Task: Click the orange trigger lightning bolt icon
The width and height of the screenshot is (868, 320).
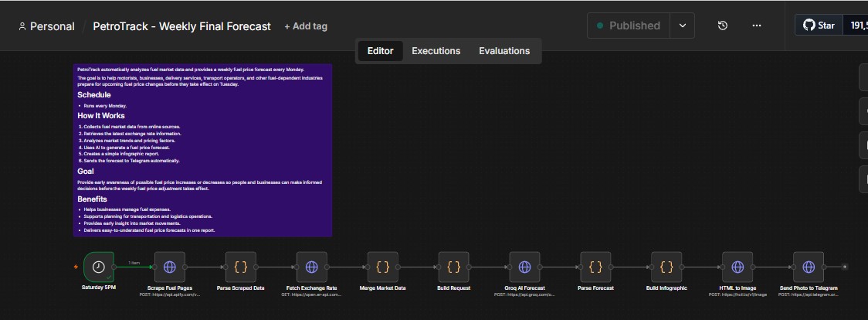Action: tap(76, 267)
